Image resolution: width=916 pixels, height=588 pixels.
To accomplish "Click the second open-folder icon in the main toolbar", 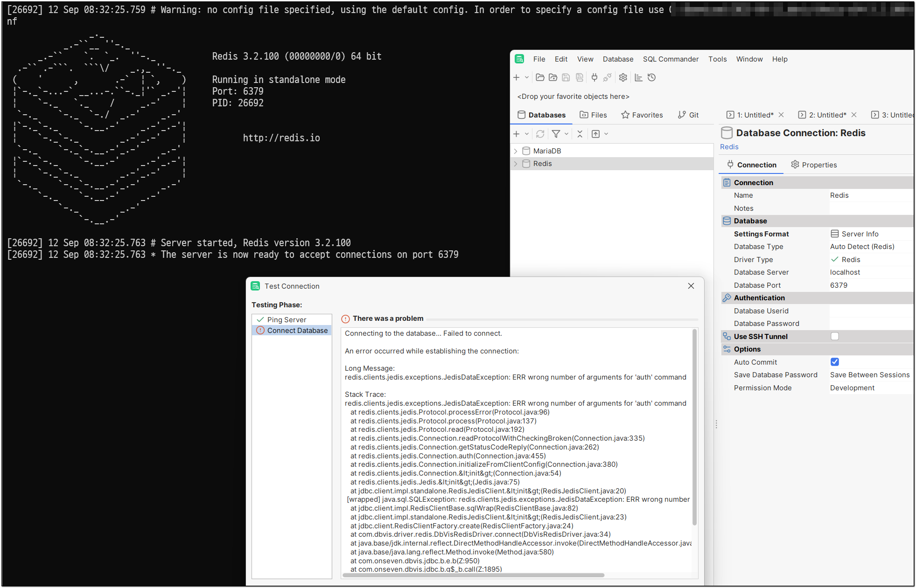I will pos(553,77).
